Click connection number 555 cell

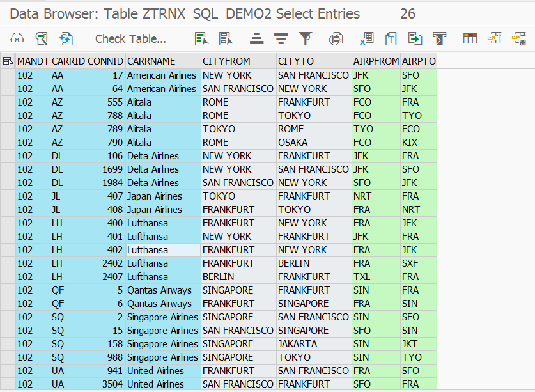105,102
